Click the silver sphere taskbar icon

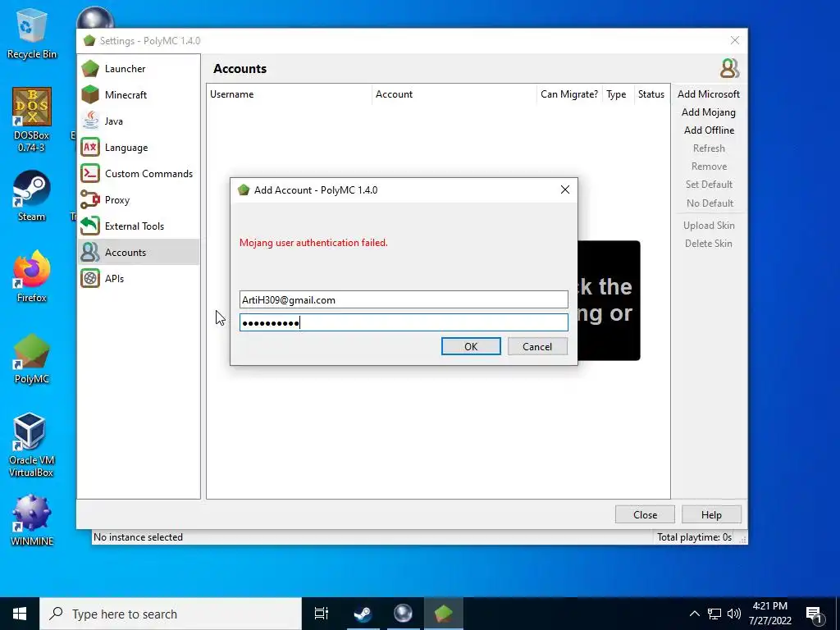click(x=403, y=614)
